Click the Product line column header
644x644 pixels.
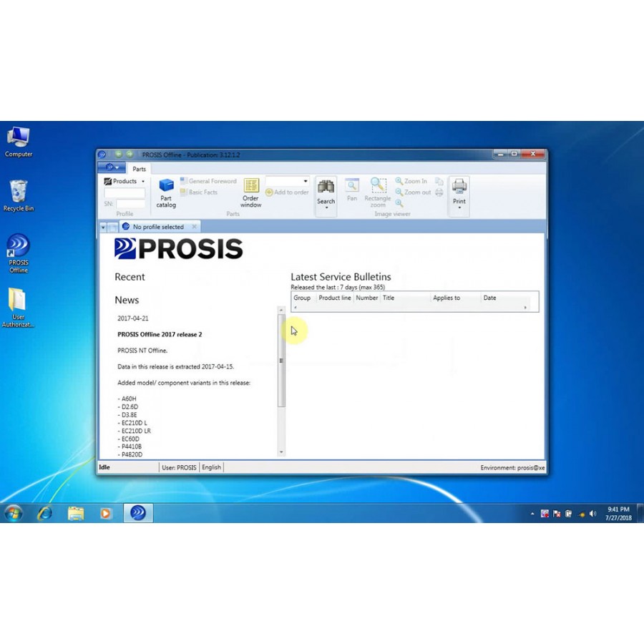pos(335,298)
